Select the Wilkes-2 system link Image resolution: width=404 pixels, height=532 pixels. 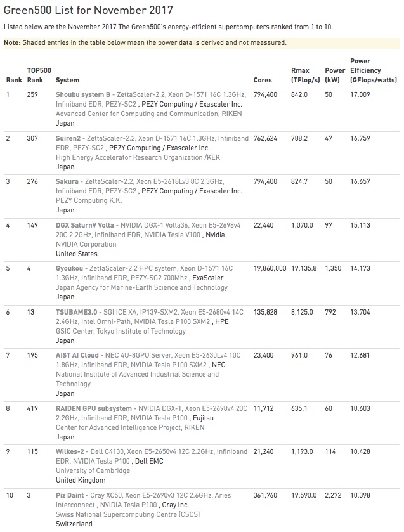[70, 452]
